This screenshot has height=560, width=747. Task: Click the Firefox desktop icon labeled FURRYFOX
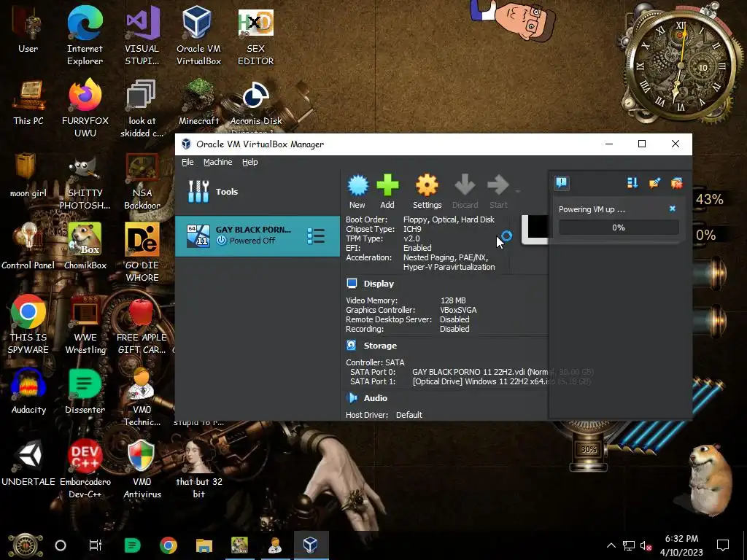click(85, 108)
